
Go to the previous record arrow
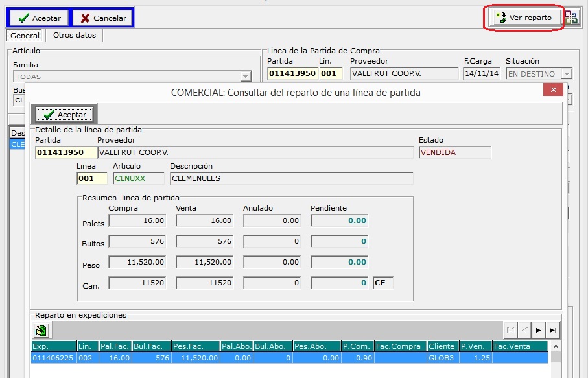pyautogui.click(x=524, y=331)
